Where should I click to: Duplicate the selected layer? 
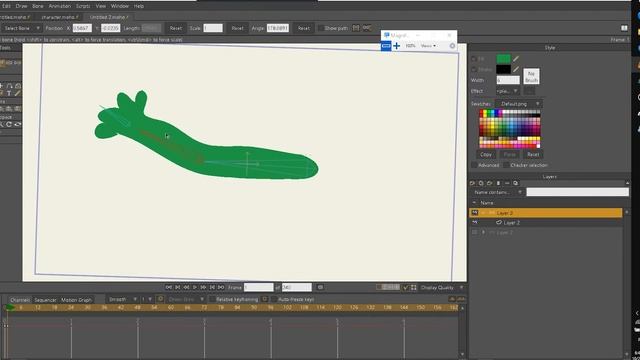(481, 183)
